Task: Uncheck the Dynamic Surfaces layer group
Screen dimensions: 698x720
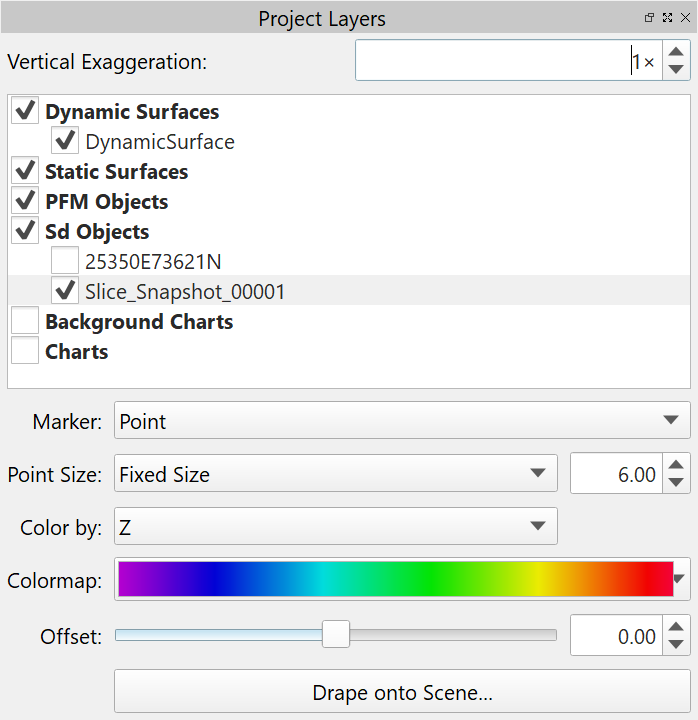Action: point(26,112)
